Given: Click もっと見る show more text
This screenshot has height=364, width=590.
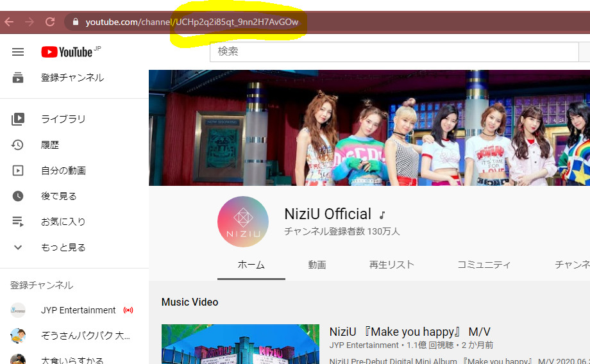Looking at the screenshot, I should 63,247.
